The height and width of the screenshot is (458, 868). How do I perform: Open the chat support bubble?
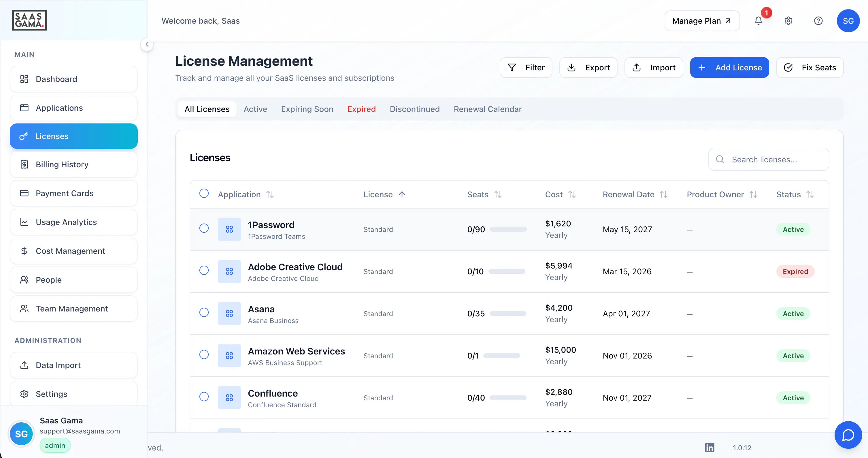pos(848,435)
